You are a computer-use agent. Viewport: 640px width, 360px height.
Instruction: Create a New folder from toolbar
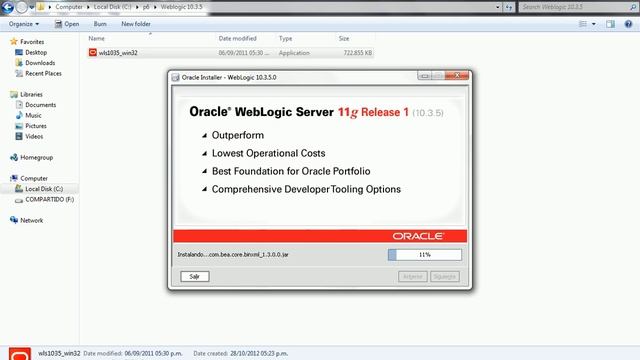tap(136, 24)
